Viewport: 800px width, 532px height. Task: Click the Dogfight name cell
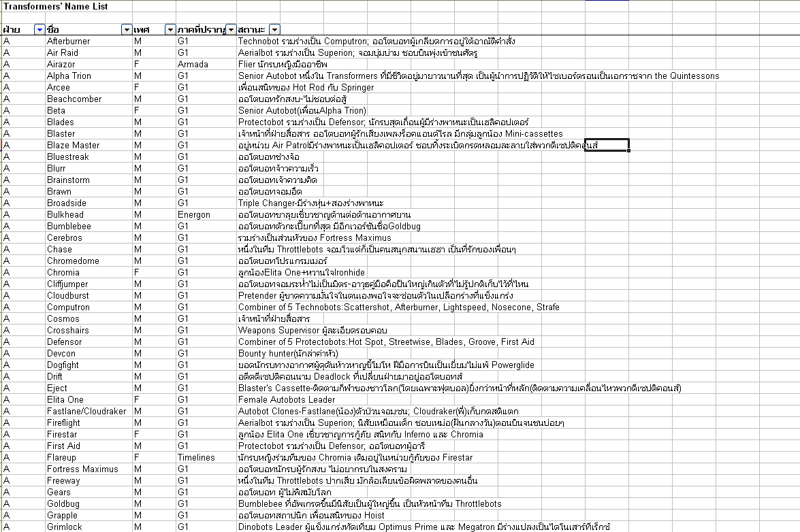tap(89, 365)
